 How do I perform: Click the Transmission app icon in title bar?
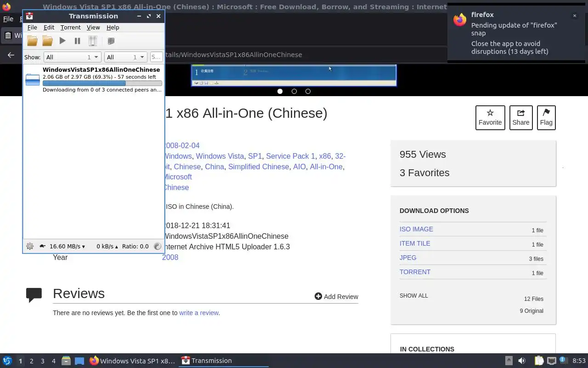click(x=29, y=16)
